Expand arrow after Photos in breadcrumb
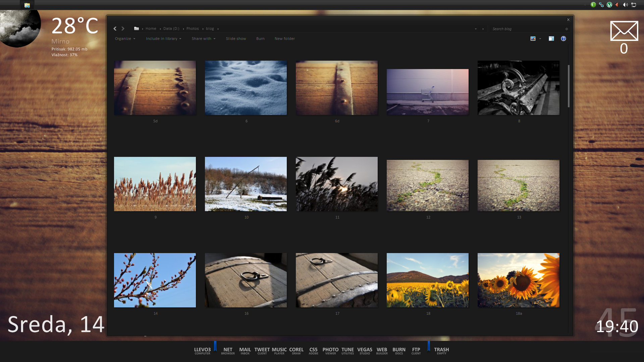This screenshot has width=644, height=362. (x=203, y=29)
